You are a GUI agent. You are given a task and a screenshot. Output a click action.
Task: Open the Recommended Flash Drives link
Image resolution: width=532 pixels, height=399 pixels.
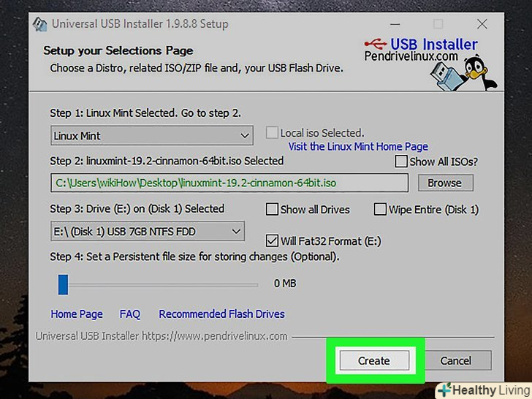tap(221, 314)
